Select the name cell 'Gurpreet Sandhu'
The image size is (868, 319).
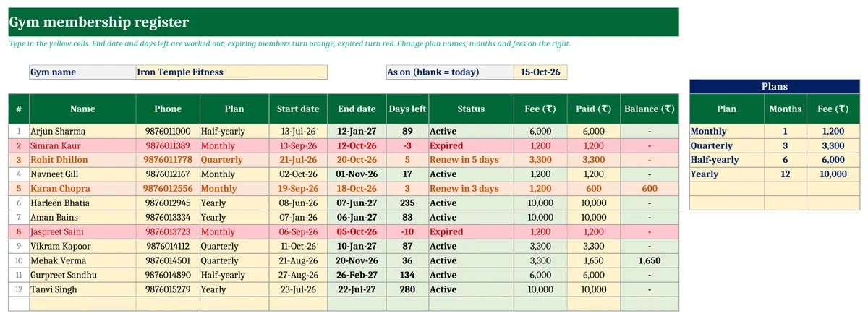point(82,276)
